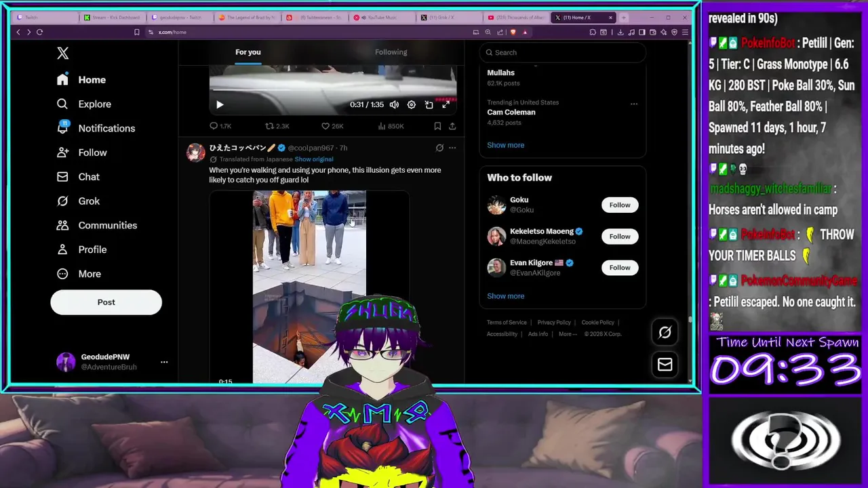Image resolution: width=868 pixels, height=488 pixels.
Task: Open the Cookie Policy footer link
Action: (597, 323)
